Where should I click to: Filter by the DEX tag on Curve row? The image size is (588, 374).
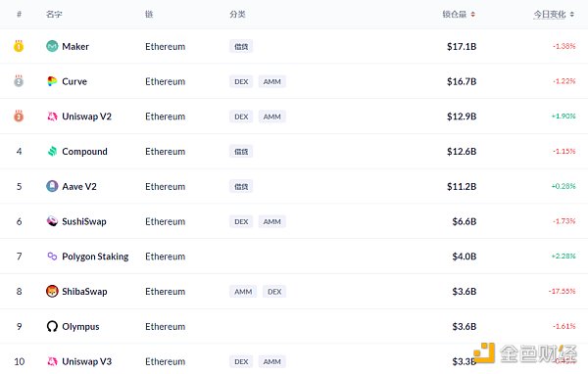[x=241, y=81]
